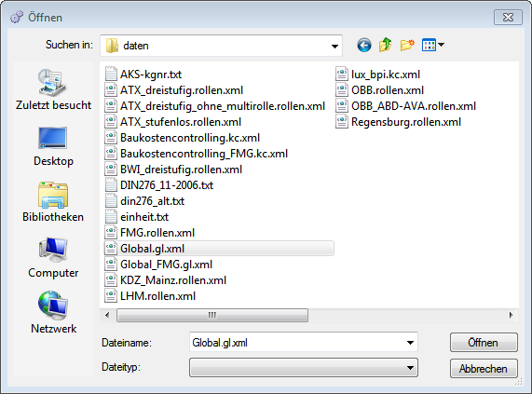Open the view menu icon
This screenshot has height=394, width=532.
point(429,45)
